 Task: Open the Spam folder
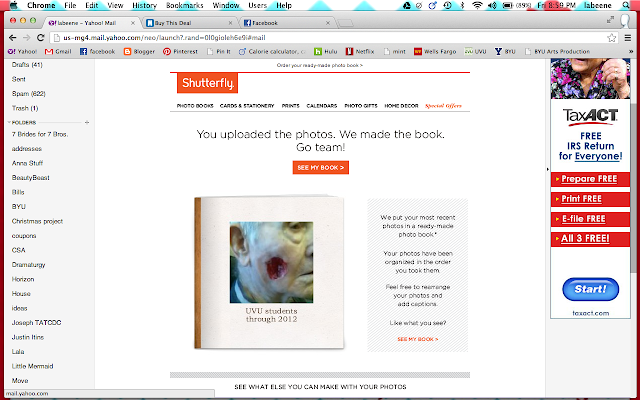(x=29, y=93)
